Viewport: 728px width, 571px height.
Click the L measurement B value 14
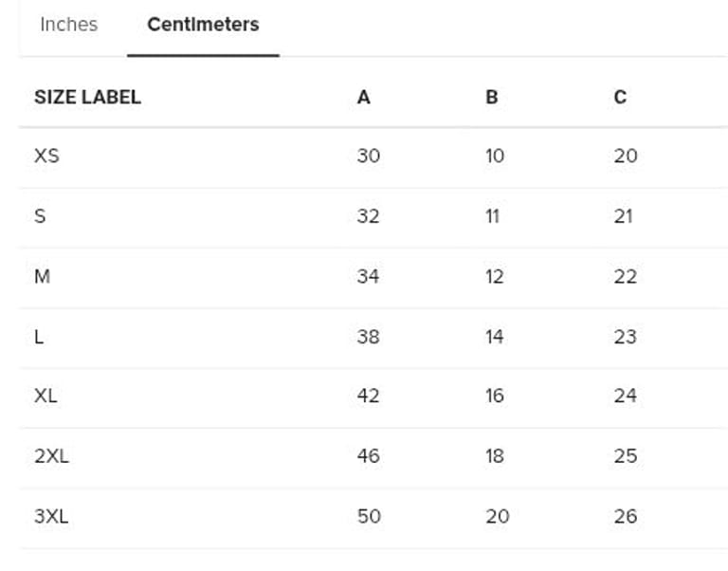click(494, 337)
